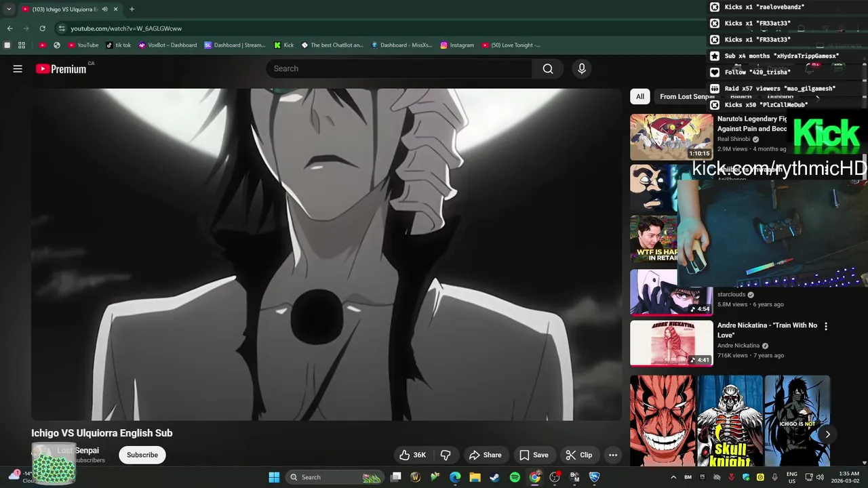Image resolution: width=868 pixels, height=488 pixels.
Task: Select the All filter chip
Action: tap(639, 96)
